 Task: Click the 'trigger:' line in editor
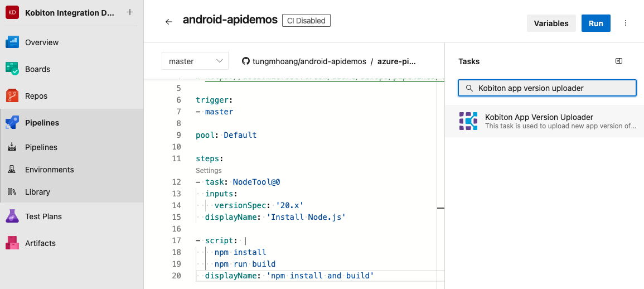pyautogui.click(x=214, y=100)
